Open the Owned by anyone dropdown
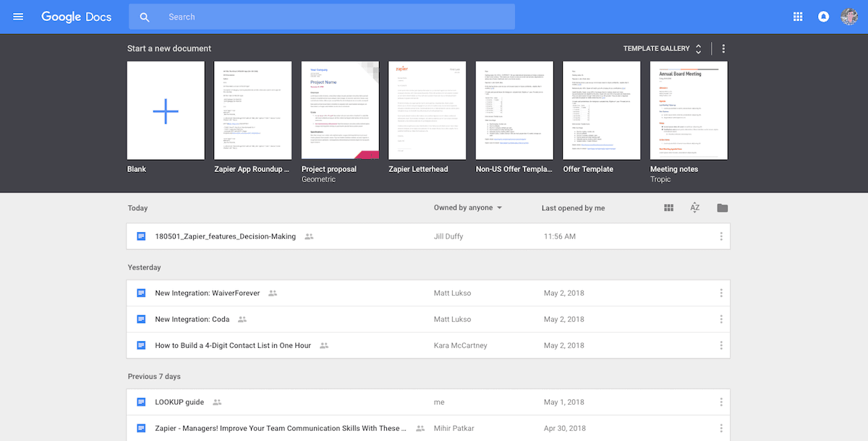Viewport: 868px width, 441px height. click(x=468, y=207)
